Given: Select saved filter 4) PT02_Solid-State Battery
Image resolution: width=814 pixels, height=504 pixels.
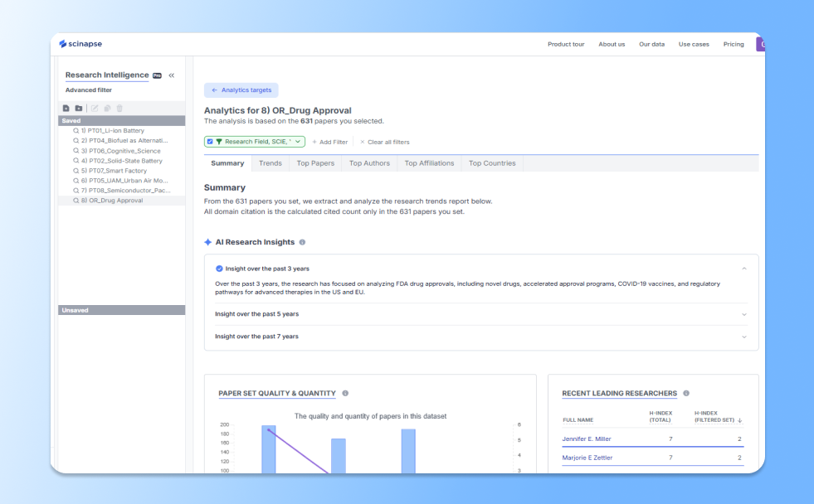Looking at the screenshot, I should tap(121, 161).
